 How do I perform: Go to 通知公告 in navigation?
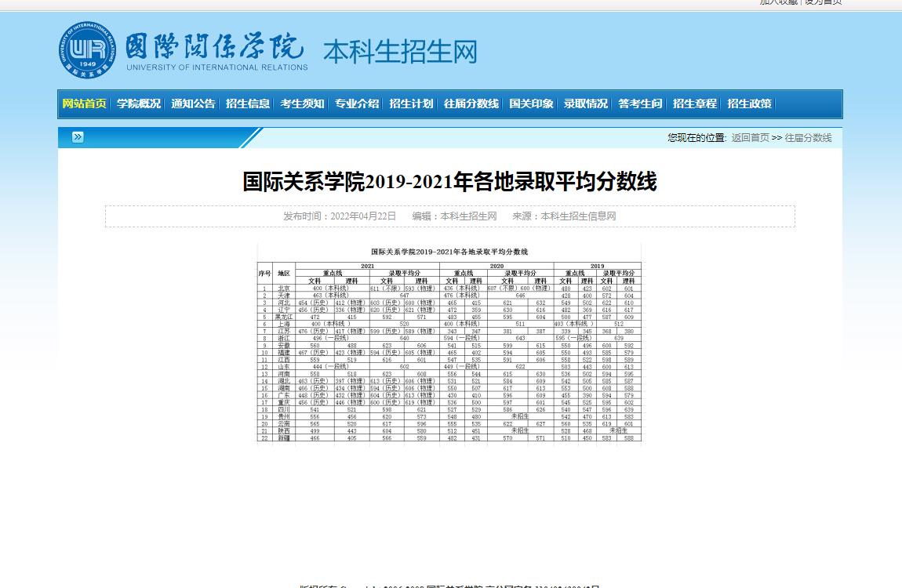(193, 104)
